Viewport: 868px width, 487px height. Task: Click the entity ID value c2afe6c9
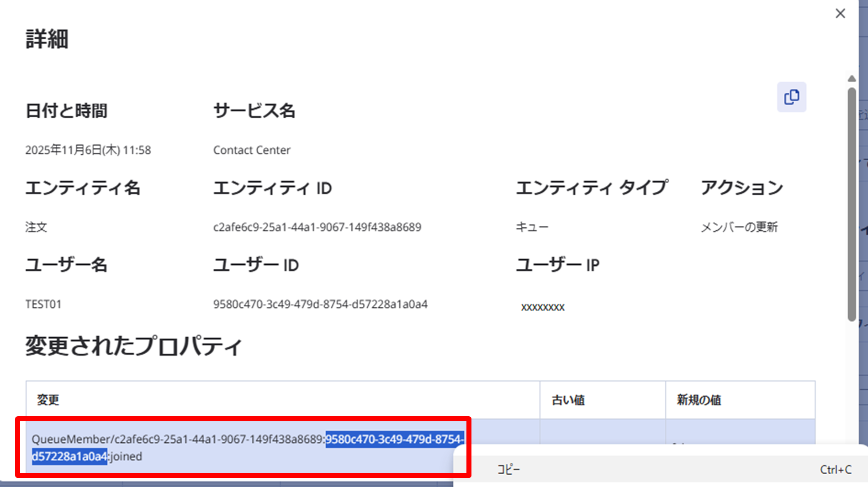tap(317, 227)
